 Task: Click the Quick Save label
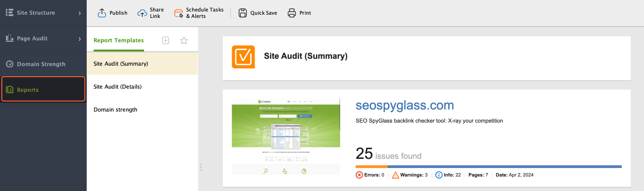point(264,13)
